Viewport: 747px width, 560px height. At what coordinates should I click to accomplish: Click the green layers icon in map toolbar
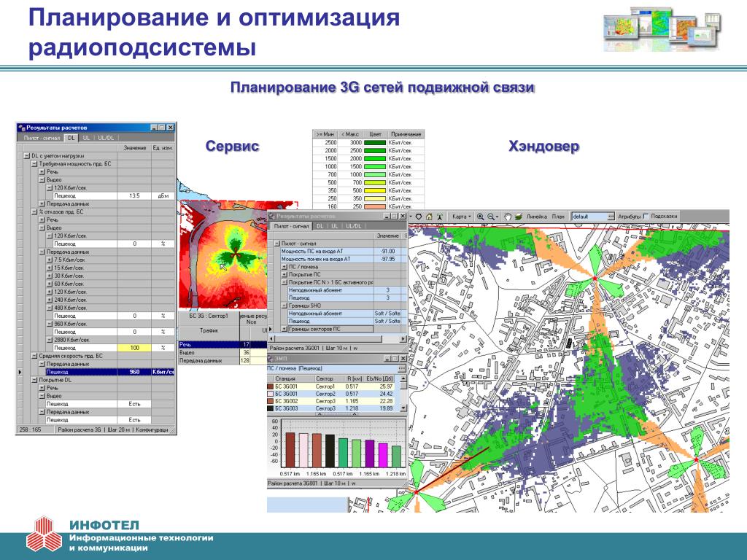pyautogui.click(x=519, y=217)
